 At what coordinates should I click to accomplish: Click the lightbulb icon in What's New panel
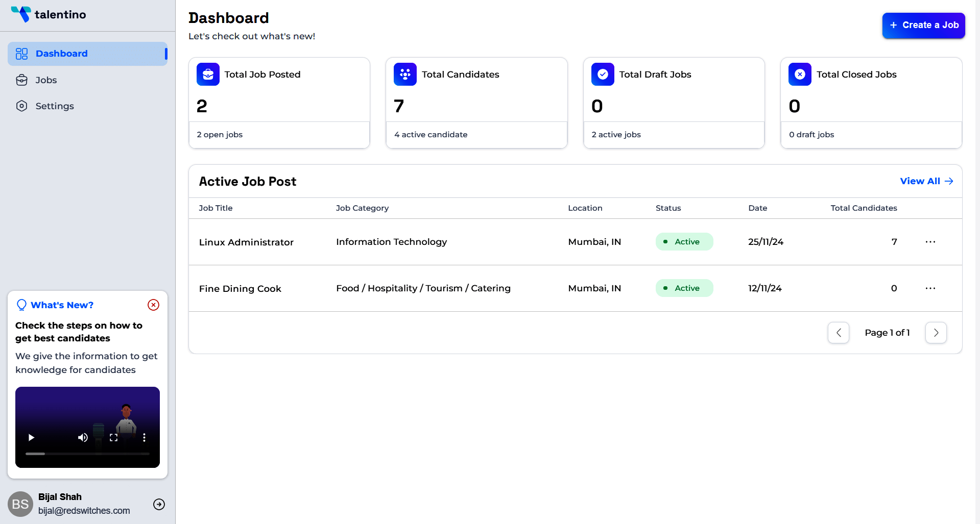[21, 305]
